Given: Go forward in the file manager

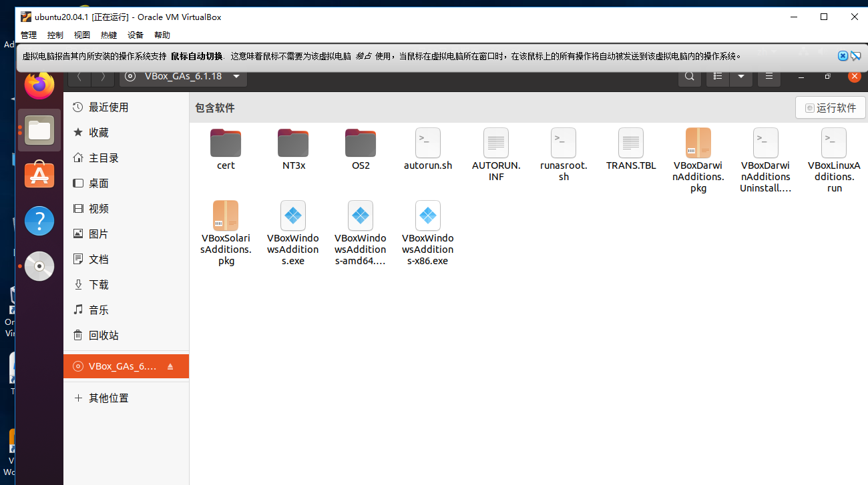Looking at the screenshot, I should tap(103, 77).
